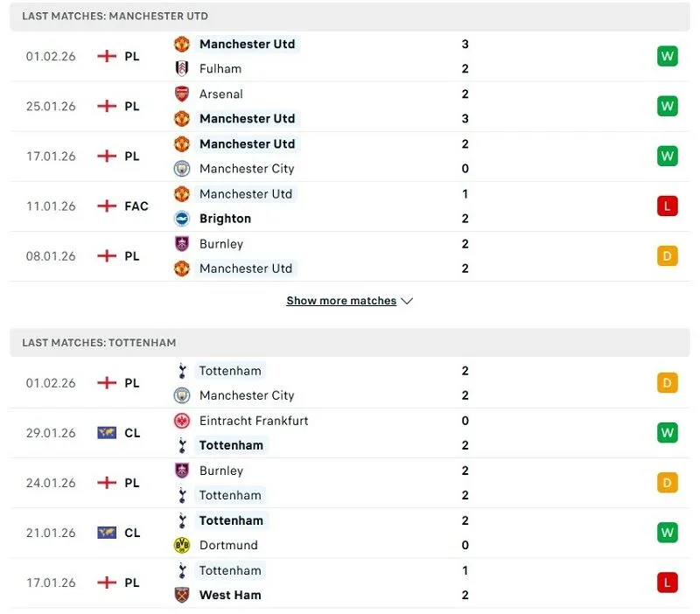The width and height of the screenshot is (700, 614).
Task: Click the Arsenal club crest icon
Action: pyautogui.click(x=182, y=94)
